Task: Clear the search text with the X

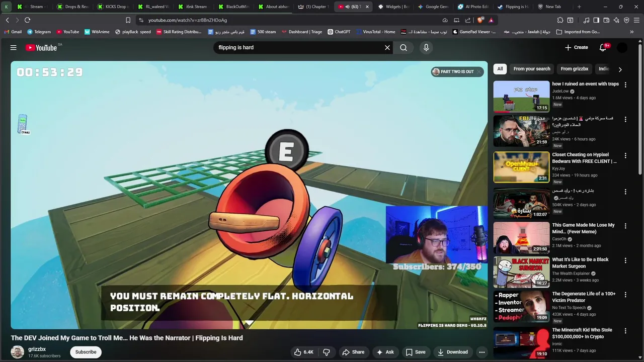Action: (x=387, y=47)
